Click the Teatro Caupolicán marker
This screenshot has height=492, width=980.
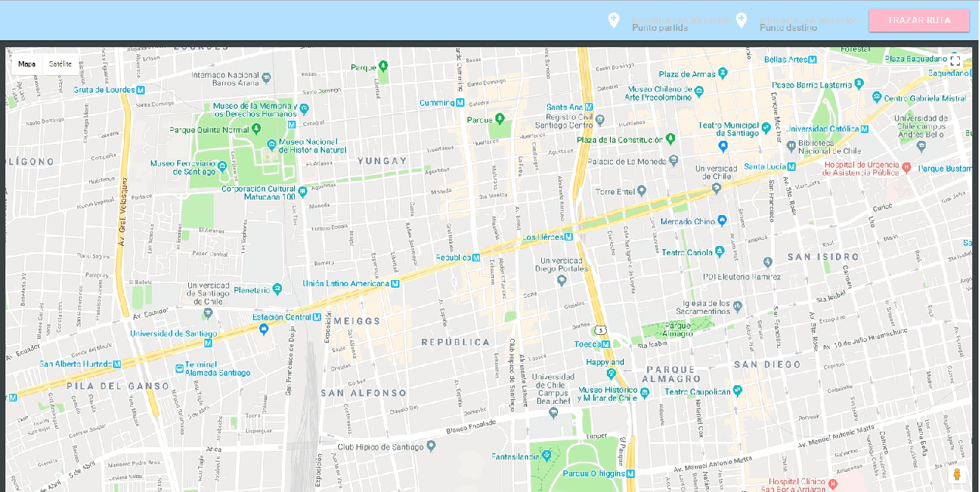738,391
